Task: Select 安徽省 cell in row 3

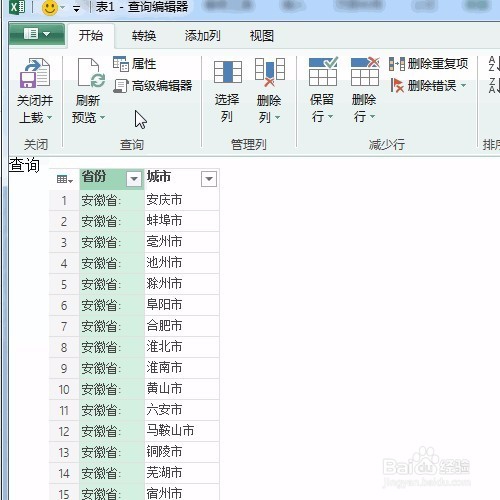Action: 112,242
